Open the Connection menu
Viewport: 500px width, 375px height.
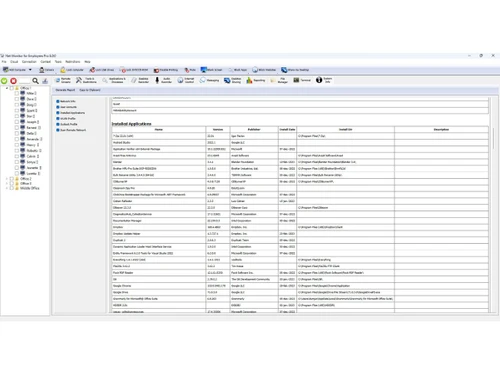29,62
